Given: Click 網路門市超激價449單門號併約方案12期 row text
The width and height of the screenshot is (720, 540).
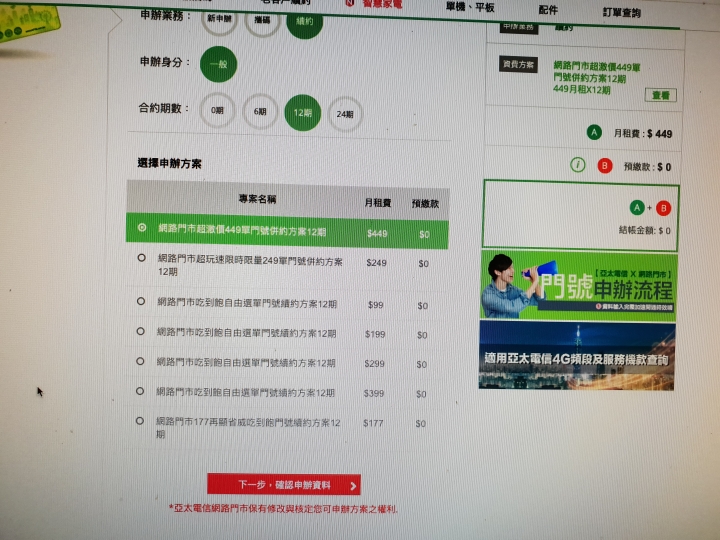Looking at the screenshot, I should pos(242,230).
